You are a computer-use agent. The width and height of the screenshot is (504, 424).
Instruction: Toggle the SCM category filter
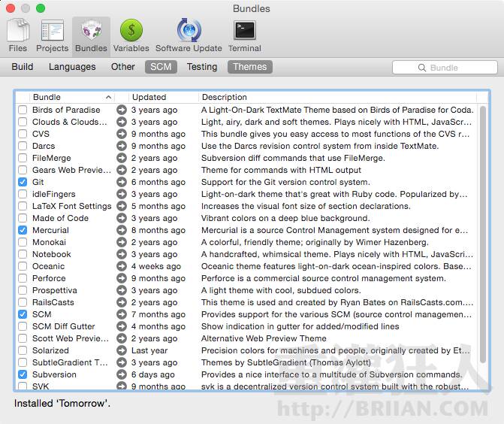(161, 67)
